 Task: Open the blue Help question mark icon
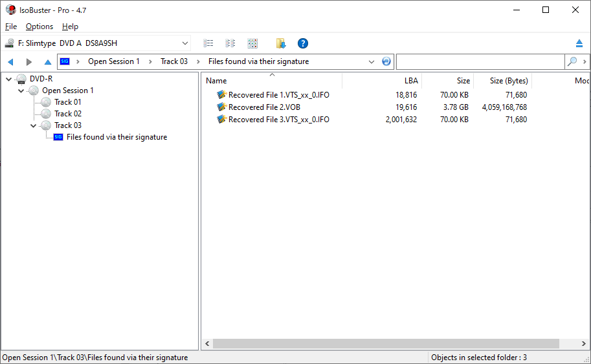coord(303,43)
